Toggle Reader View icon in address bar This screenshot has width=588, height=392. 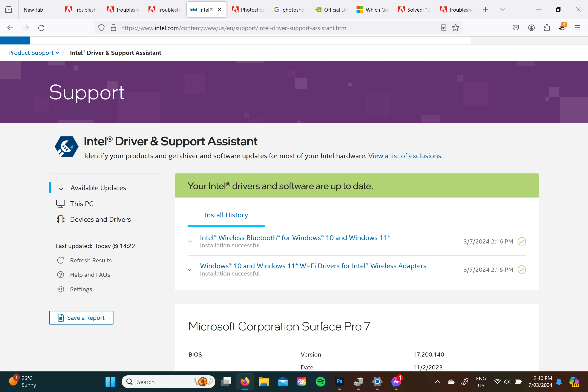point(443,28)
